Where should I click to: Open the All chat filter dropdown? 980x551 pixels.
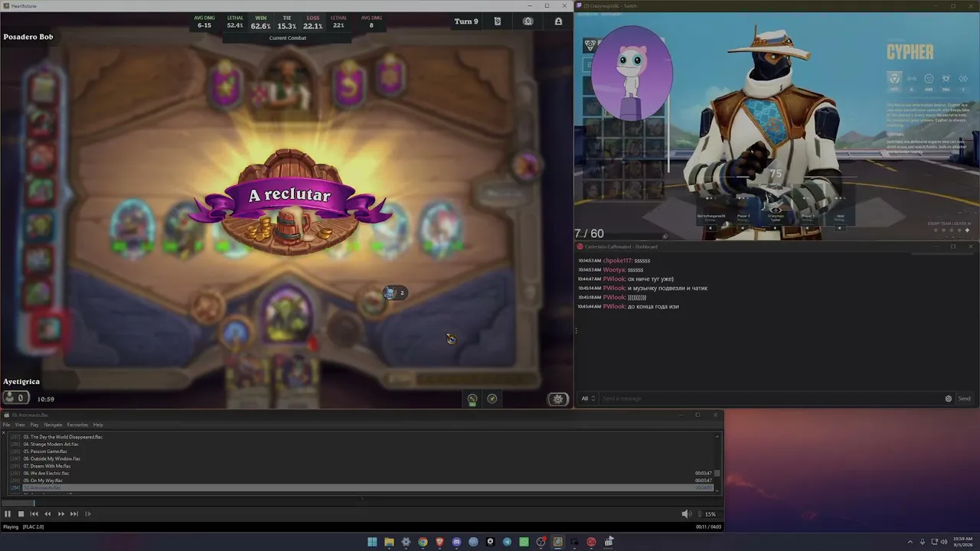pos(588,399)
